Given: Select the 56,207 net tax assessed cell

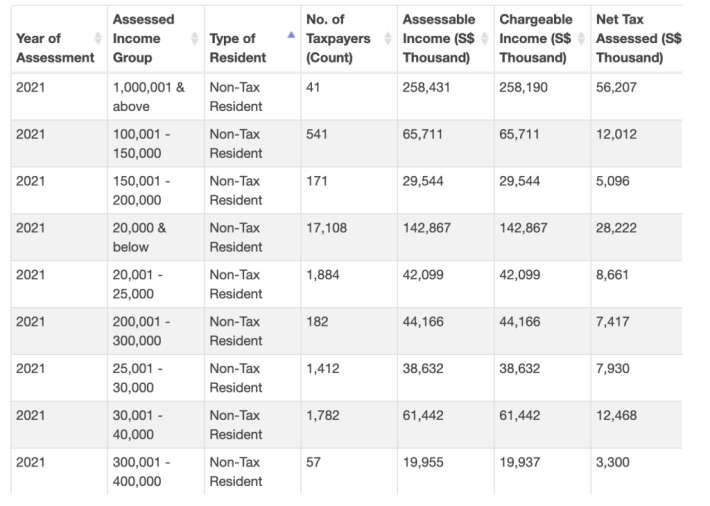Looking at the screenshot, I should pos(616,88).
